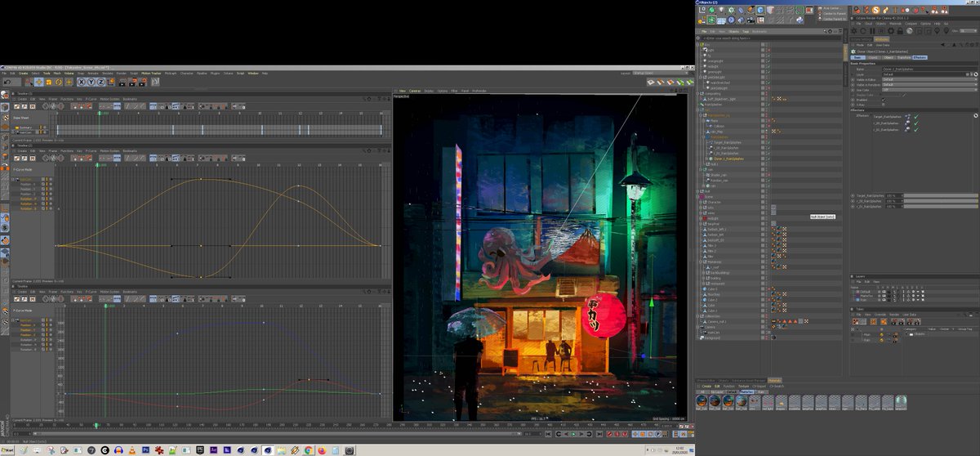This screenshot has width=980, height=456.
Task: Open the Cameras menu in viewport
Action: 415,91
